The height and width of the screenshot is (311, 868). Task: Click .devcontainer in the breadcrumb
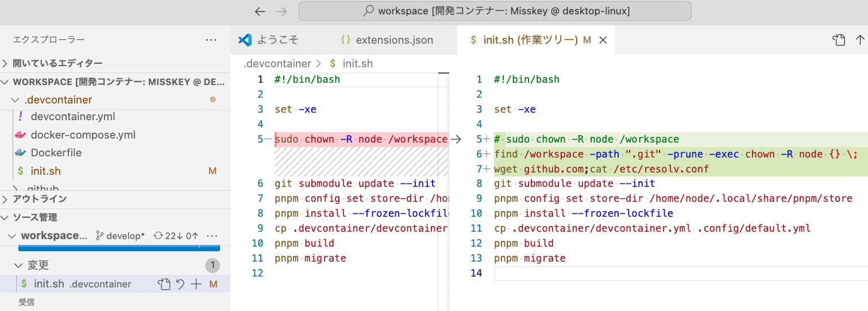coord(277,64)
